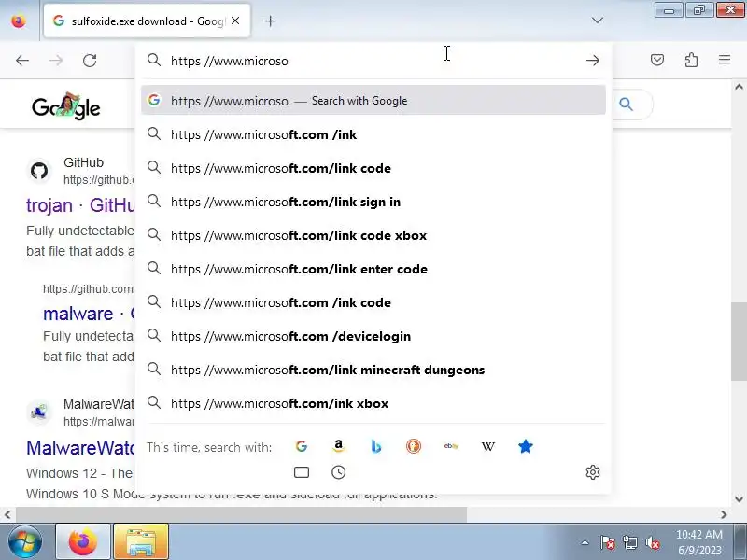Click the GitHub site icon in results
747x560 pixels.
click(39, 171)
